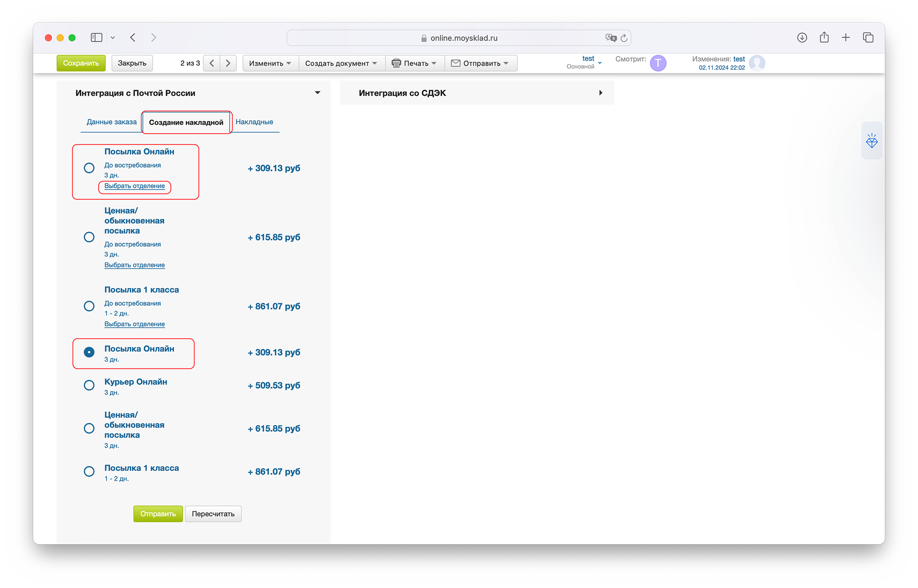Switch to the Данные заказа tab
This screenshot has width=918, height=588.
pos(112,122)
